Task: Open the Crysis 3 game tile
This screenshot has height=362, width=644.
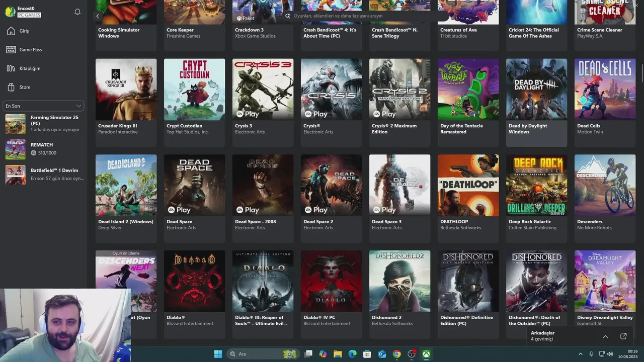Action: (x=263, y=103)
